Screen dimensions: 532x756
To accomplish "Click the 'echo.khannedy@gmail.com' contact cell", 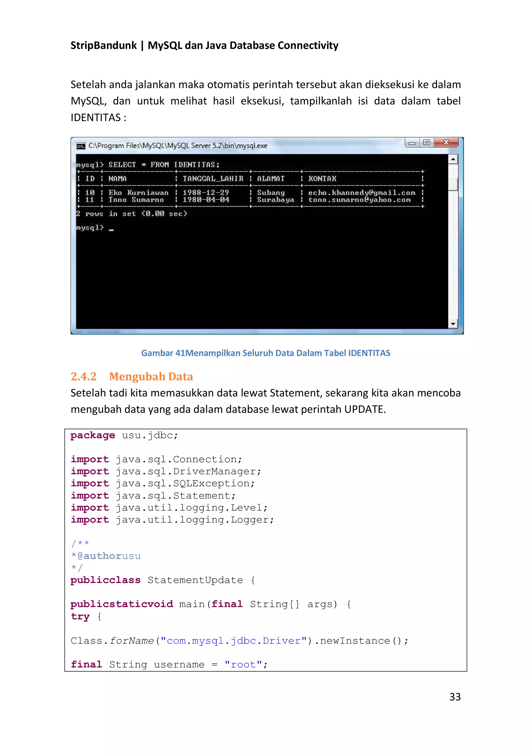I will click(x=362, y=193).
